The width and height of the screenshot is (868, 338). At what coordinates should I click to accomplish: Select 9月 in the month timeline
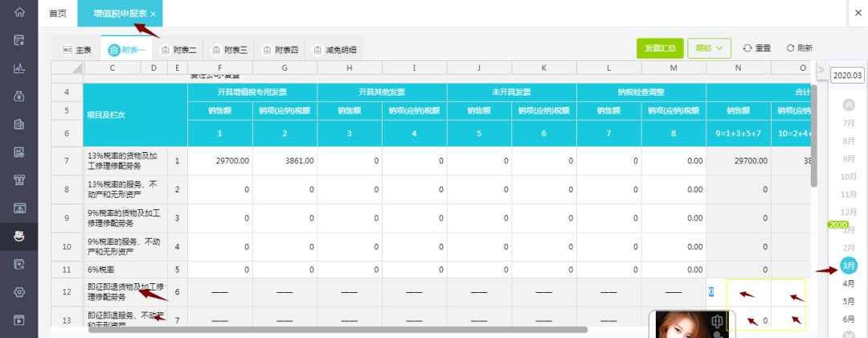pos(848,159)
